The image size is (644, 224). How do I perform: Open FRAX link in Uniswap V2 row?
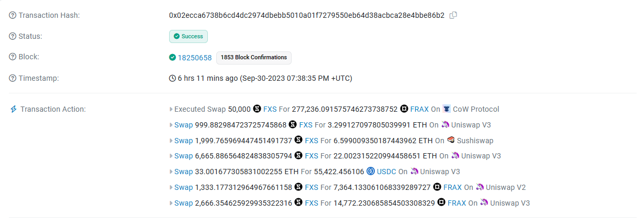coord(452,187)
